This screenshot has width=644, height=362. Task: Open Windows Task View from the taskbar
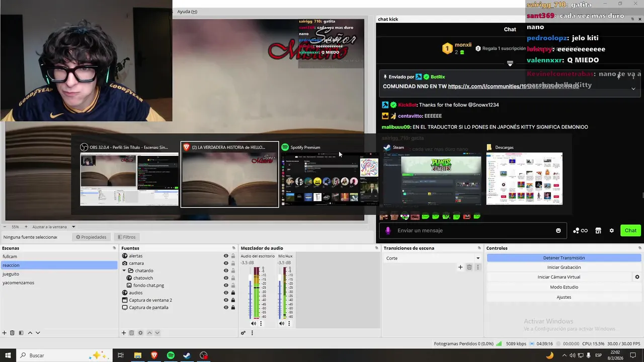coord(121,355)
